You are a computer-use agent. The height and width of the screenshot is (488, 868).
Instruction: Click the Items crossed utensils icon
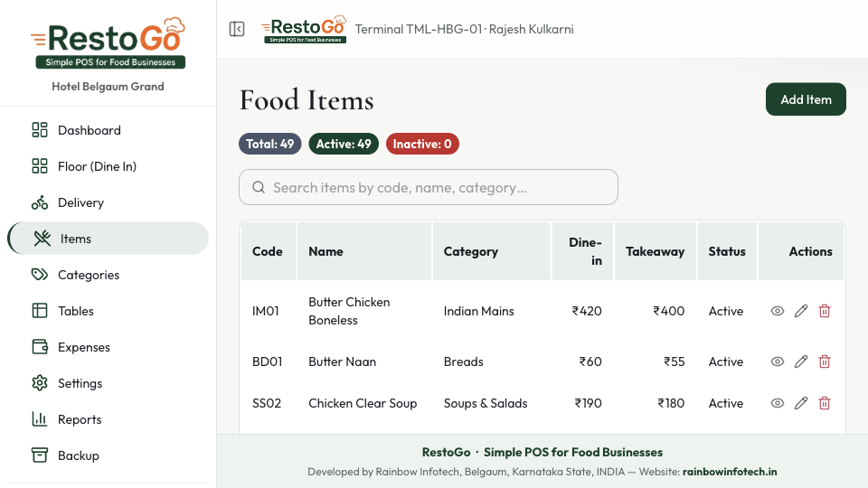coord(42,239)
